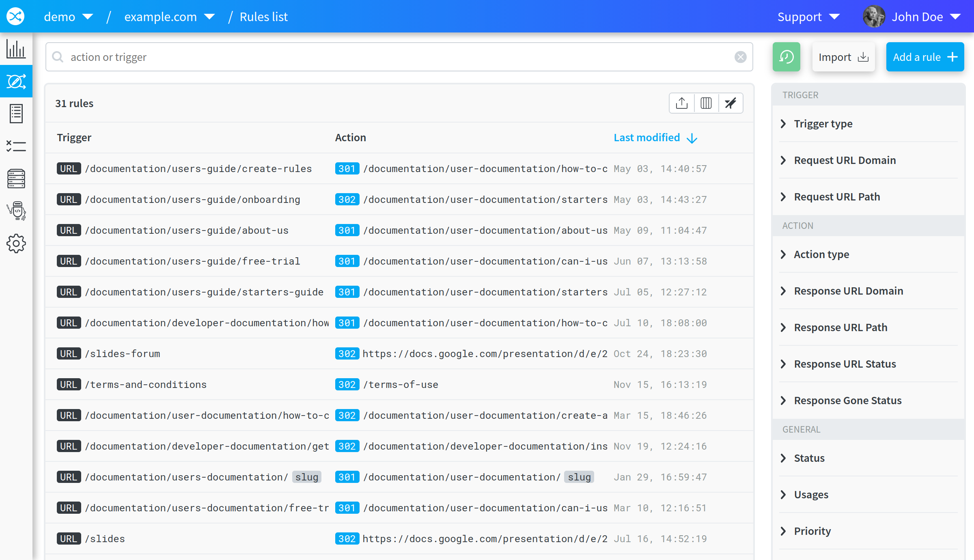Toggle the column visibility view
This screenshot has width=974, height=560.
coord(706,103)
